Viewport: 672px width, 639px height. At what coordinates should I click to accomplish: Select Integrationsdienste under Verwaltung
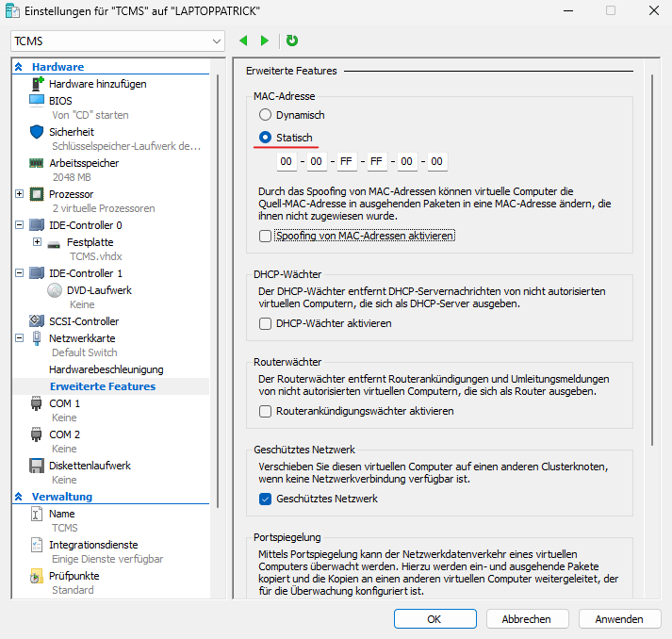click(93, 545)
